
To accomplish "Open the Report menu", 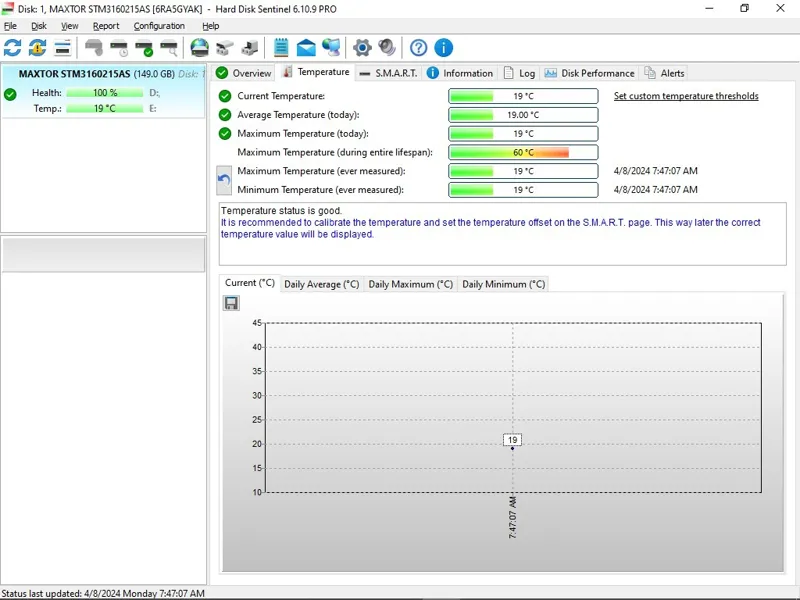I will point(106,26).
